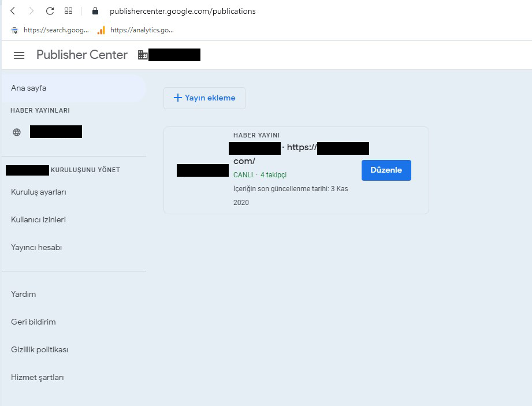Select Ana sayfa in the sidebar
This screenshot has height=406, width=532.
(x=73, y=88)
